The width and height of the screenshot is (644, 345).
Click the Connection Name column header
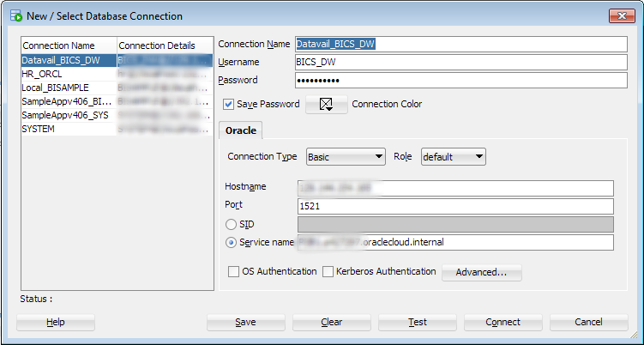click(x=69, y=45)
